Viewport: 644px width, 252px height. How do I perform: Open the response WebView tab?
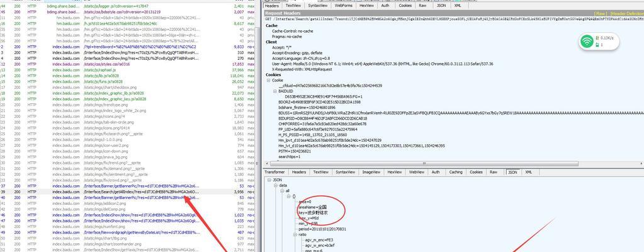click(x=417, y=172)
